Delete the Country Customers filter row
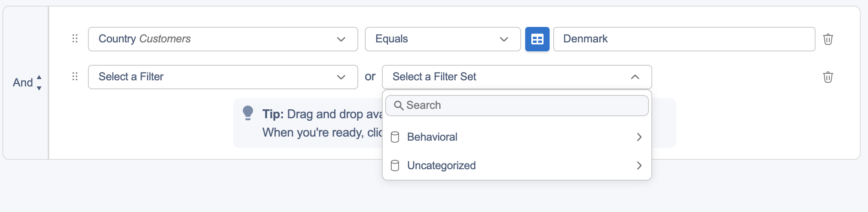 click(x=828, y=39)
